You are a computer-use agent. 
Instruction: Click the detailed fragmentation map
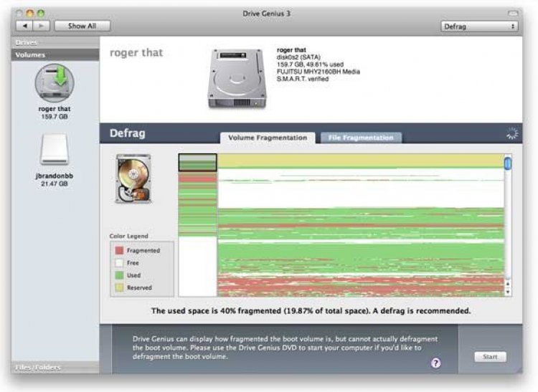click(x=361, y=225)
